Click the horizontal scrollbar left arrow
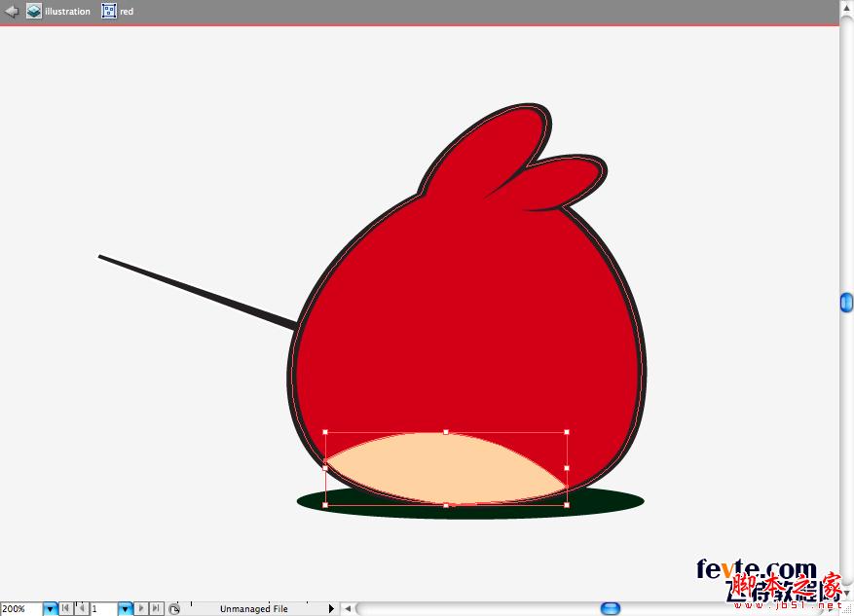This screenshot has height=616, width=854. click(348, 609)
